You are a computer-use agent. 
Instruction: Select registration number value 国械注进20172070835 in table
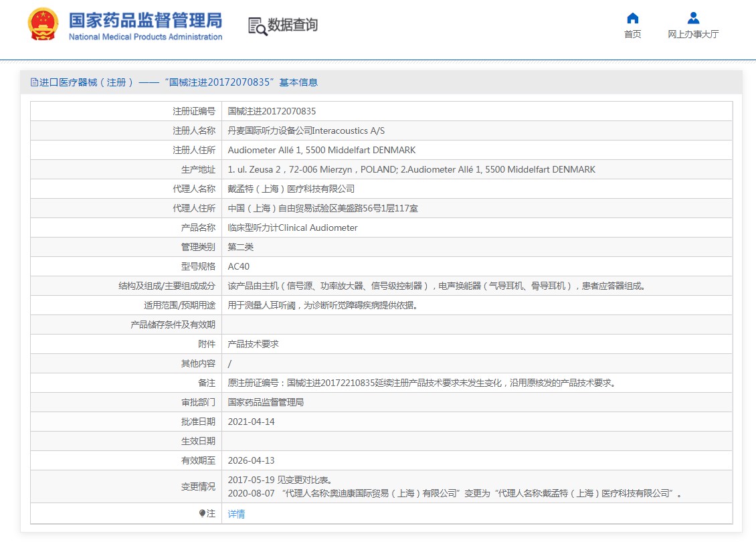click(272, 111)
